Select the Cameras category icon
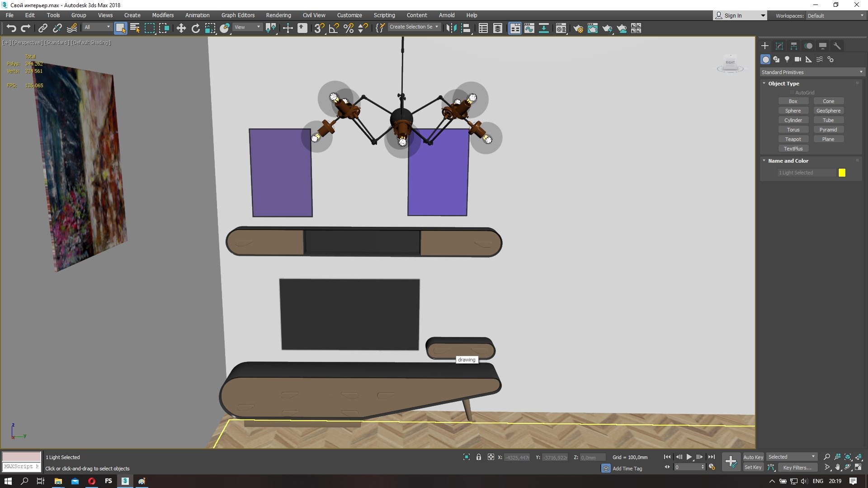Viewport: 868px width, 488px height. [x=798, y=59]
